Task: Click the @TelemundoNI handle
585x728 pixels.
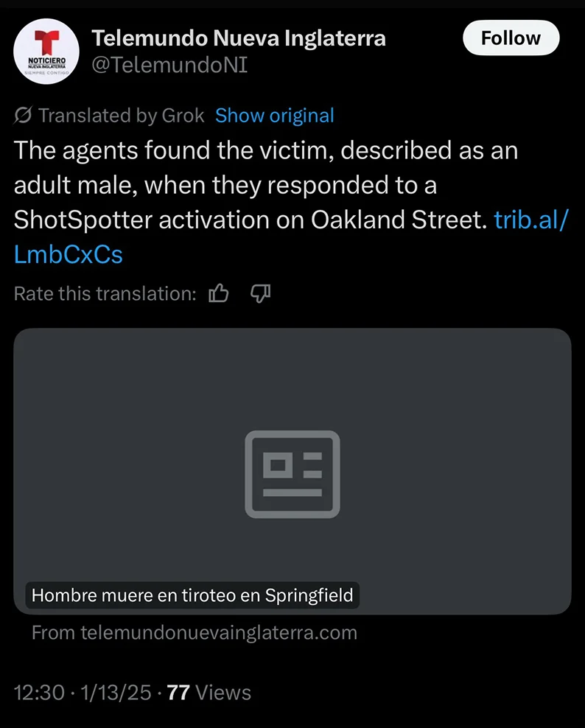Action: (169, 65)
